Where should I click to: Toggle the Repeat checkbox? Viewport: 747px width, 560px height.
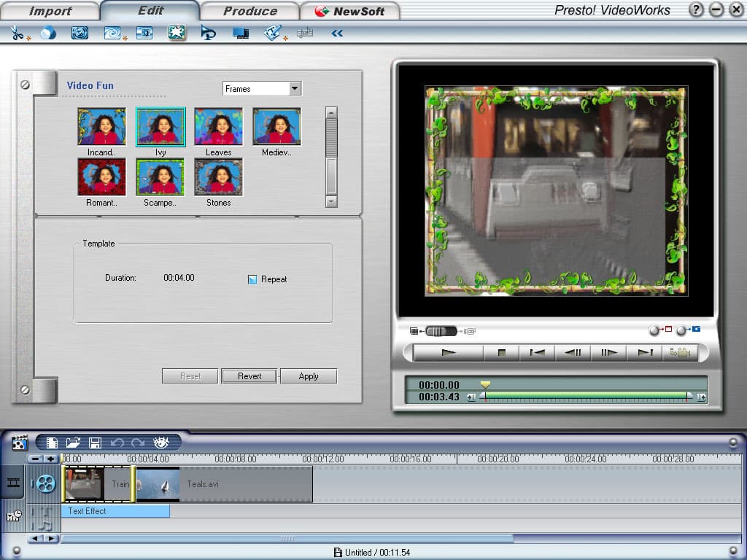pyautogui.click(x=252, y=279)
